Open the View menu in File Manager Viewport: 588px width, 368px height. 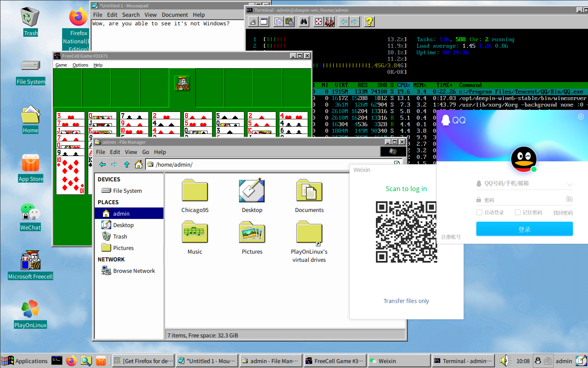(x=131, y=152)
